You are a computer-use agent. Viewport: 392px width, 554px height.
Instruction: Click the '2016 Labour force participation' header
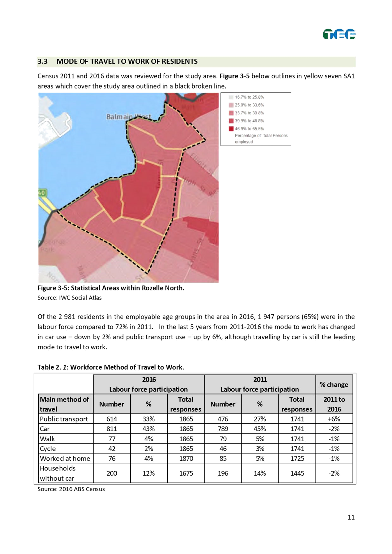[x=149, y=384]
